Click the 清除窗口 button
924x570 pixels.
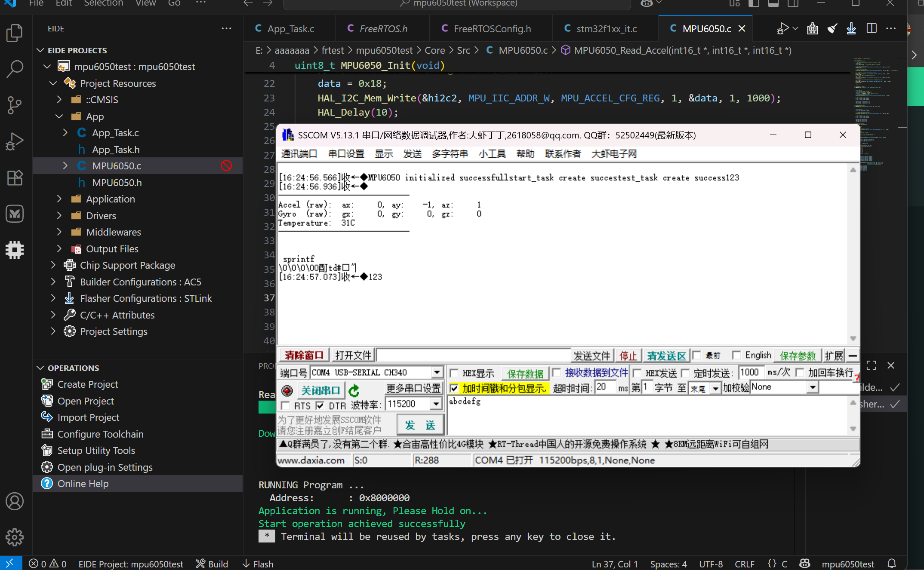pos(304,355)
